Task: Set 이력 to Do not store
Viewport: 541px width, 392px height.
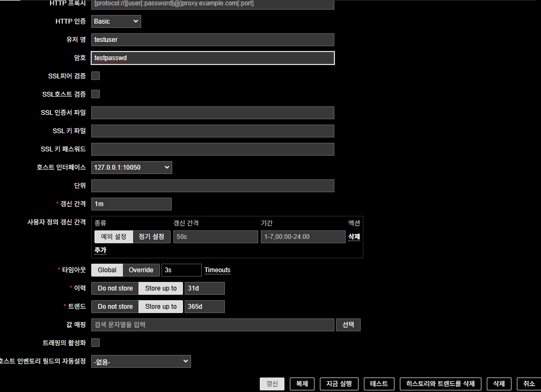Action: [x=115, y=288]
